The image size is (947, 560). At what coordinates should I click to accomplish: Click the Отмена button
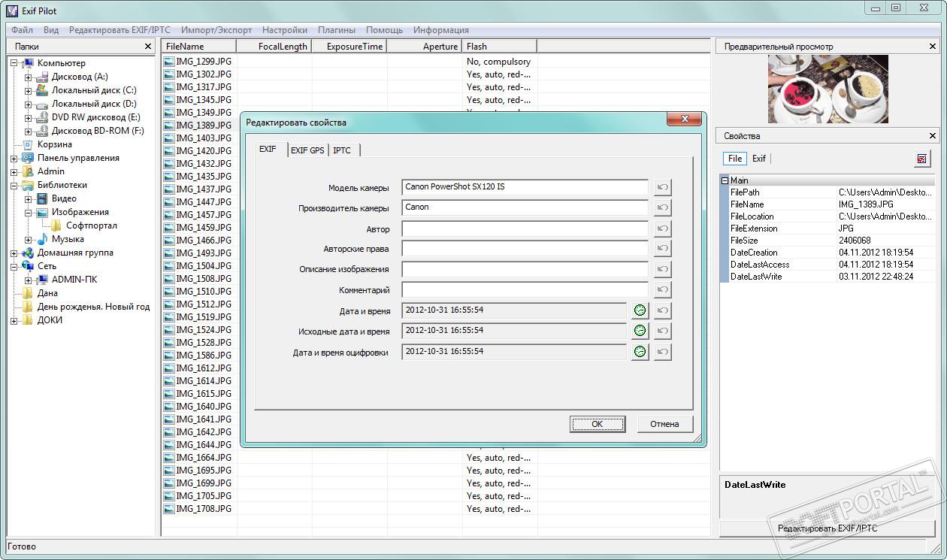coord(664,424)
